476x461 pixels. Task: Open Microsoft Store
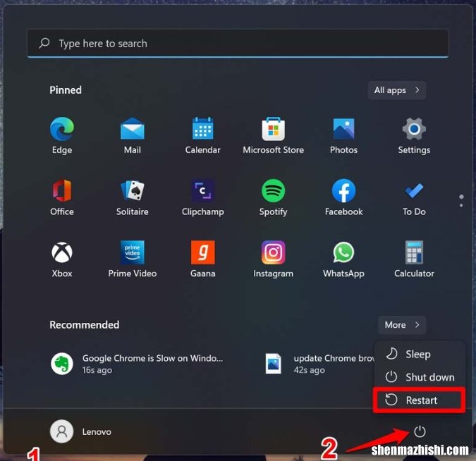pos(273,135)
